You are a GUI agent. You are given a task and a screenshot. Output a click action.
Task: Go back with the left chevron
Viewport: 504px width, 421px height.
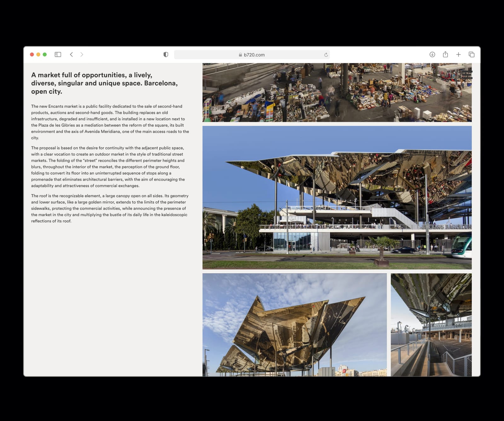pyautogui.click(x=72, y=54)
